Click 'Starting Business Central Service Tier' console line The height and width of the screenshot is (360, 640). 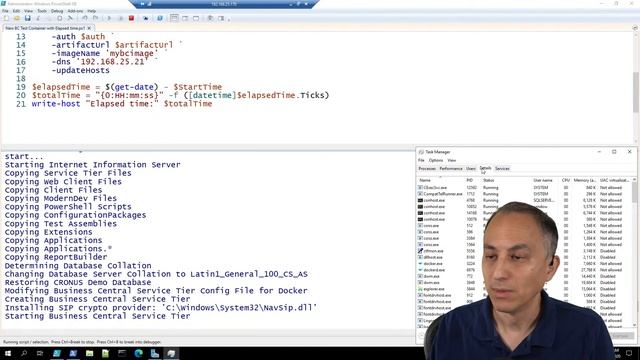(x=97, y=316)
